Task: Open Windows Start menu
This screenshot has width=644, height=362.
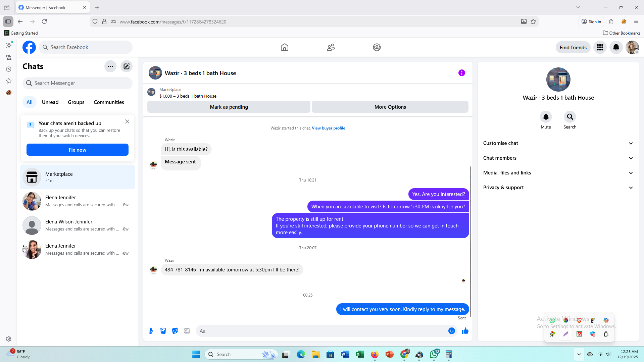Action: point(196,354)
